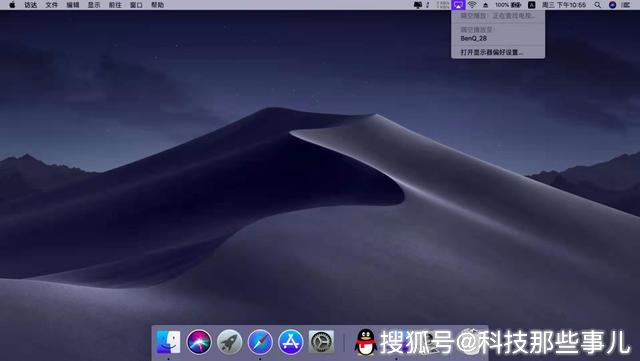This screenshot has height=361, width=640.
Task: Open the 编辑 menu
Action: click(73, 5)
